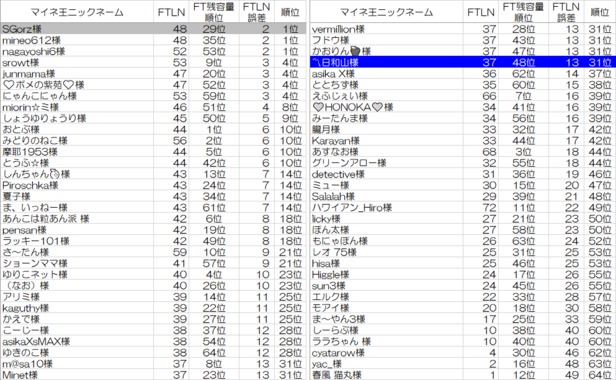Click the 62位 rank cell of cyatarow
The width and height of the screenshot is (616, 380).
point(600,352)
